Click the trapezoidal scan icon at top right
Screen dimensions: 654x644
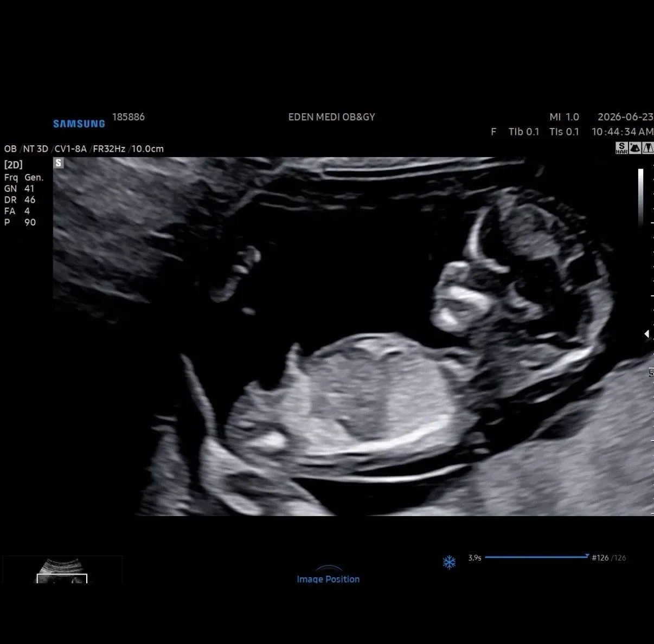[648, 148]
